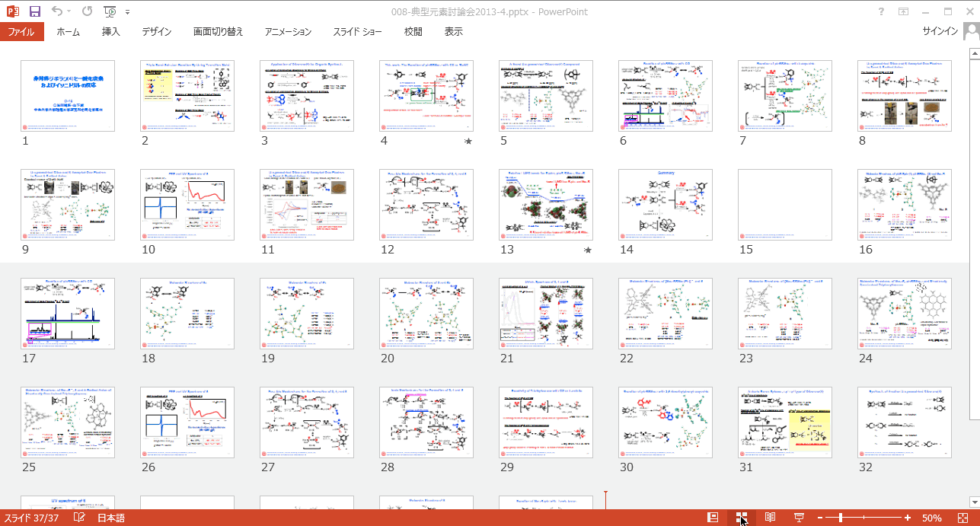The image size is (980, 526).
Task: Select the デザイン tab
Action: pyautogui.click(x=156, y=32)
